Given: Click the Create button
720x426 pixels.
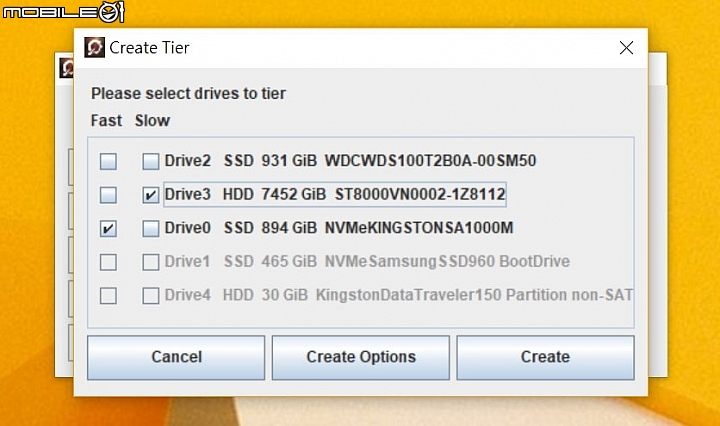Looking at the screenshot, I should pos(546,357).
